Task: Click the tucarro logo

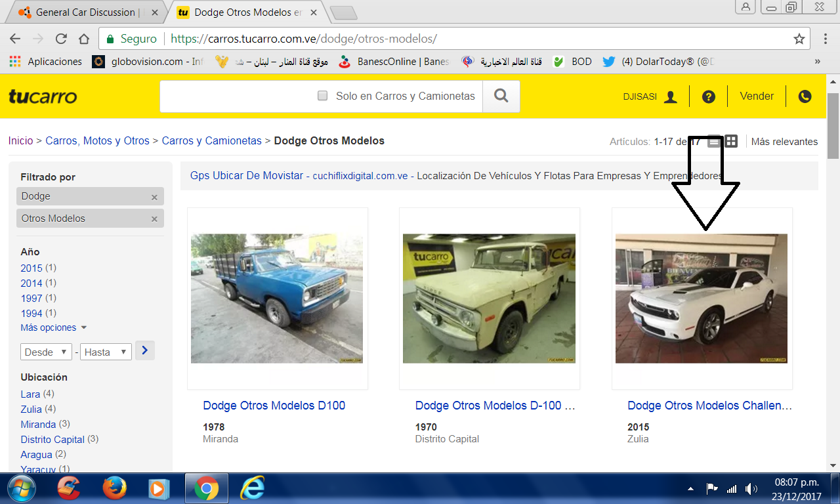Action: click(43, 96)
